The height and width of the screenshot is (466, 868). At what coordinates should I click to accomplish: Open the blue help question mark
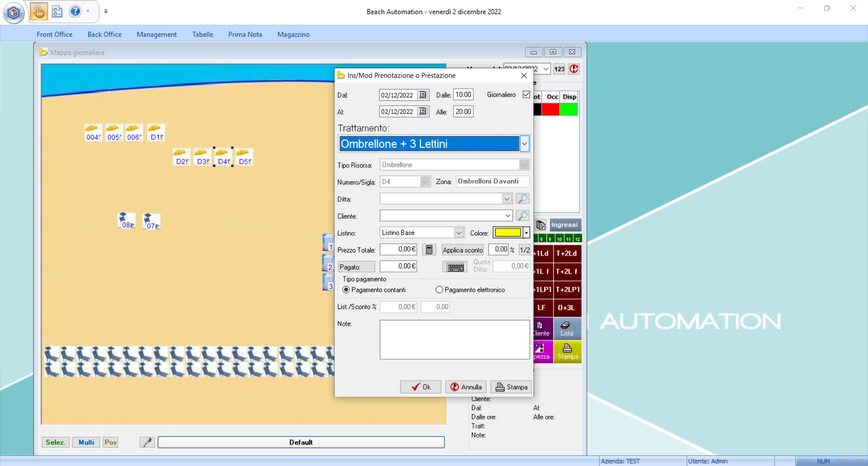75,11
